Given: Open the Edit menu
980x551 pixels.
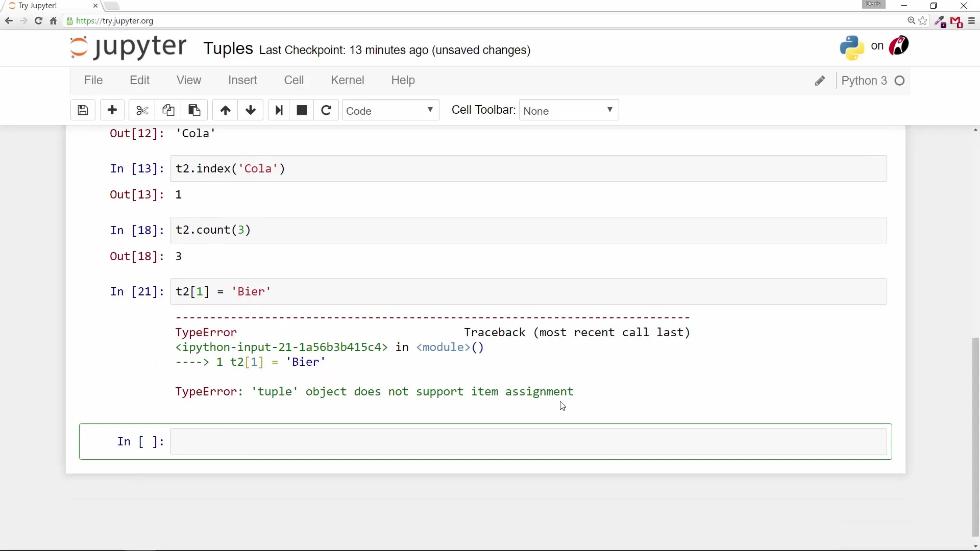Looking at the screenshot, I should pos(139,80).
